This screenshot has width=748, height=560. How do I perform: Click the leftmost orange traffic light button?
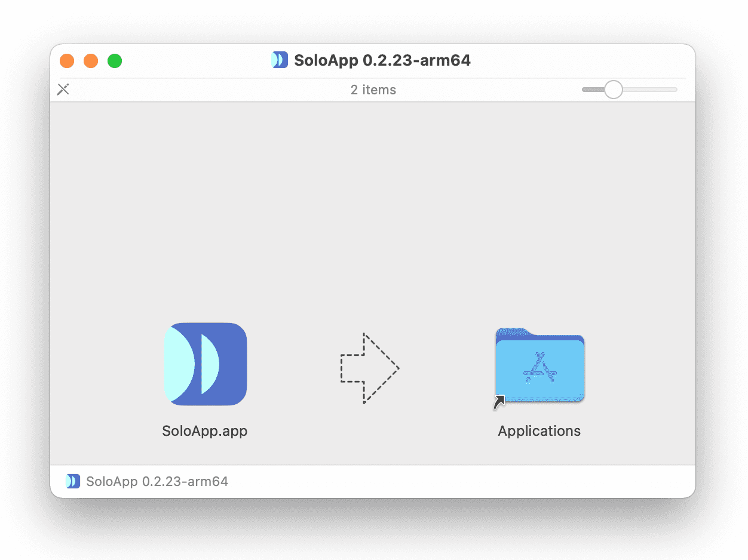(x=67, y=60)
